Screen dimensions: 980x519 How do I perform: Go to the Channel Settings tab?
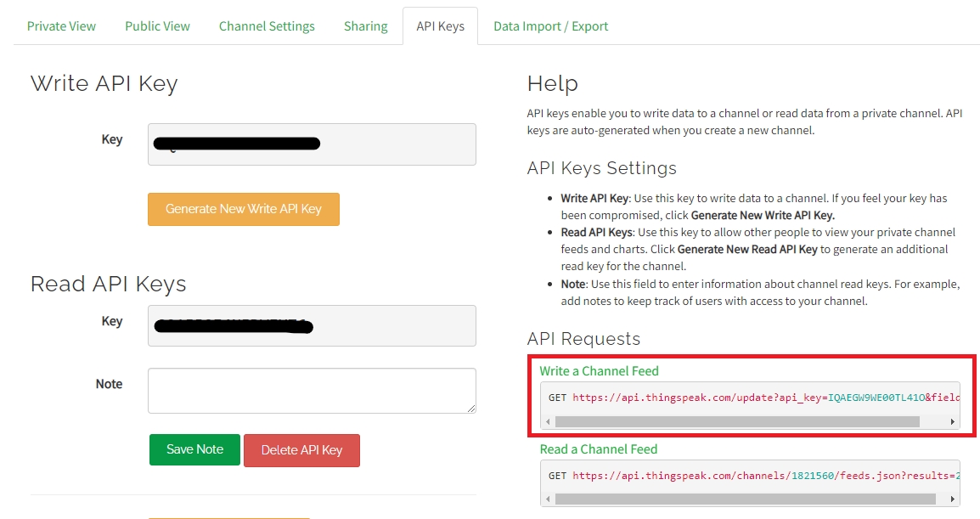[267, 26]
